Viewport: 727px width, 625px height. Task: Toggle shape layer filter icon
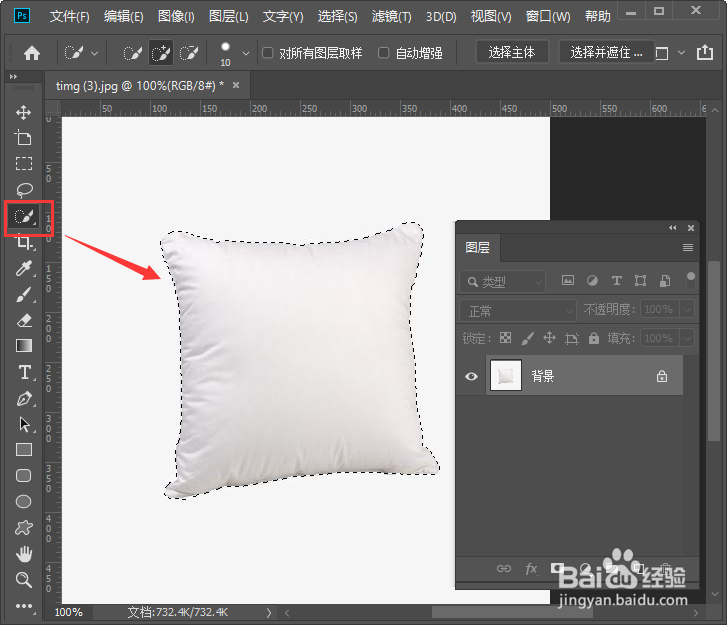640,281
